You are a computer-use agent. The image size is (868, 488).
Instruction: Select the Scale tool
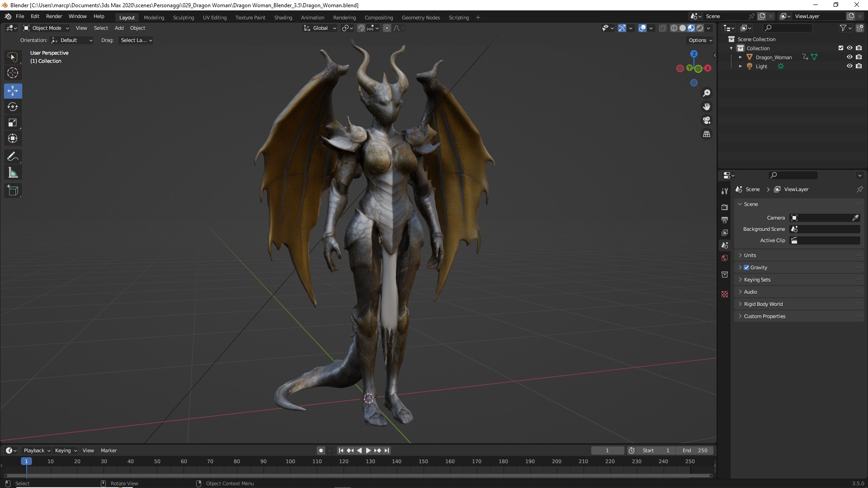(x=13, y=122)
